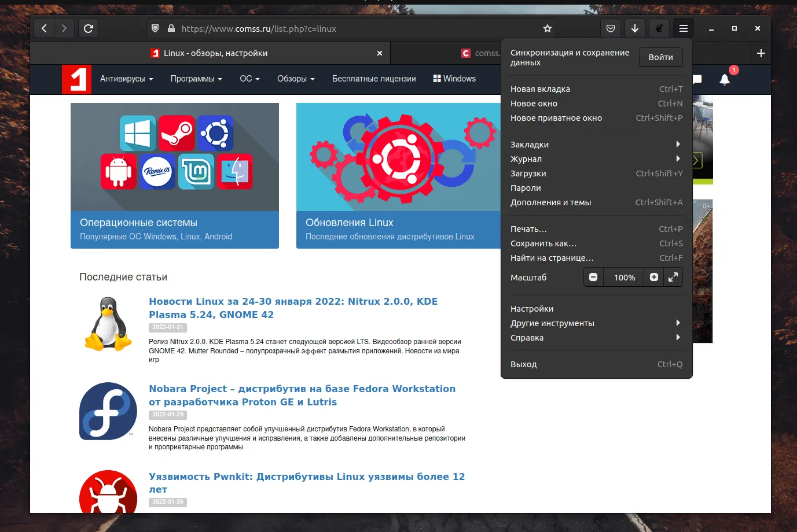The height and width of the screenshot is (532, 797).
Task: Open the downloads arrow panel in toolbar
Action: coord(635,28)
